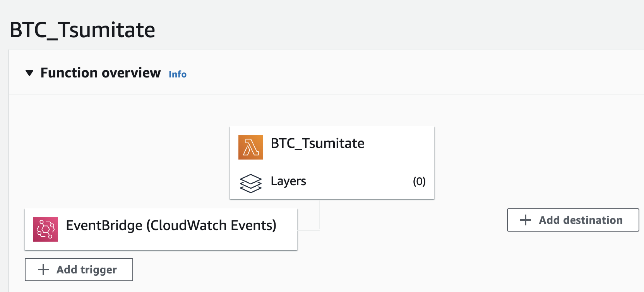Click the Layers stack icon

coord(250,183)
